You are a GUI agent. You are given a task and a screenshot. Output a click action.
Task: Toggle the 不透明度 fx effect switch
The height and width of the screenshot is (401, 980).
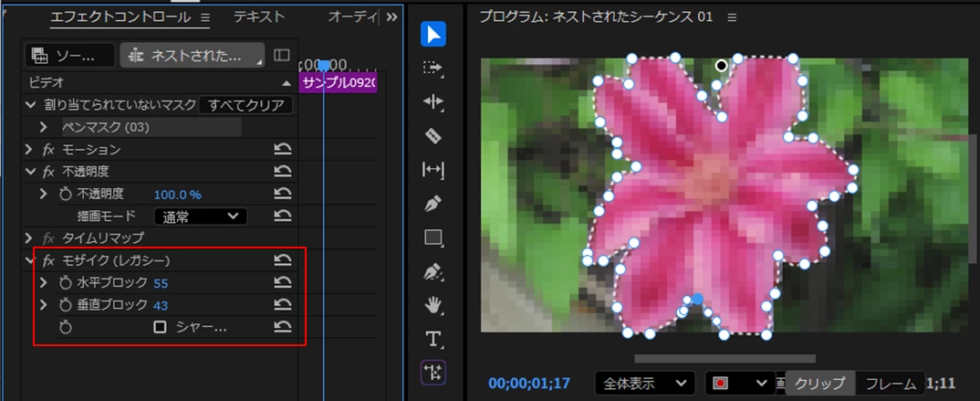[48, 172]
